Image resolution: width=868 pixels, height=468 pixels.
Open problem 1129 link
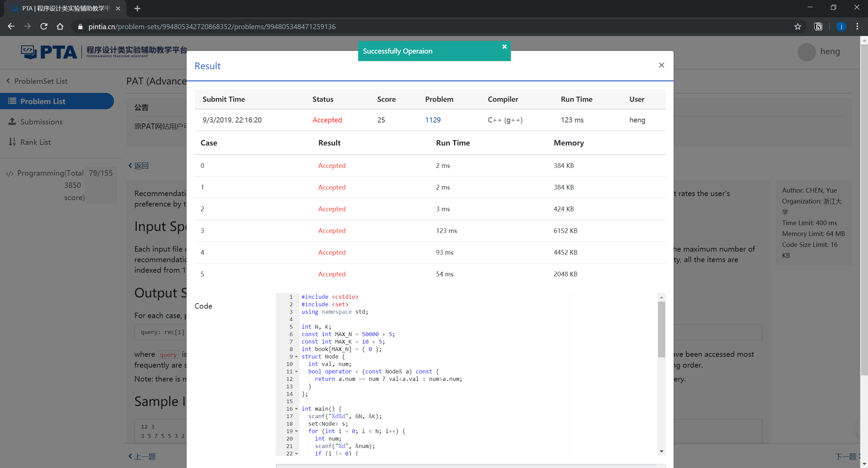pos(433,120)
